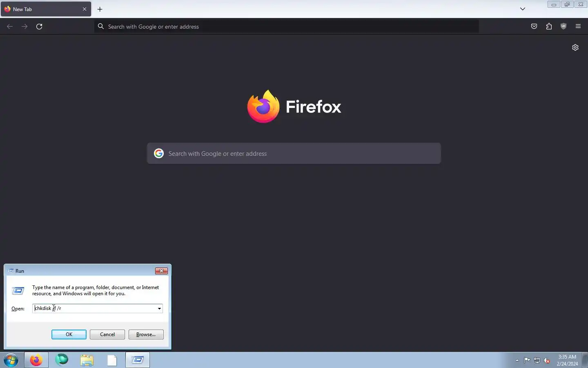Open the green round app on taskbar
588x368 pixels.
click(x=62, y=360)
